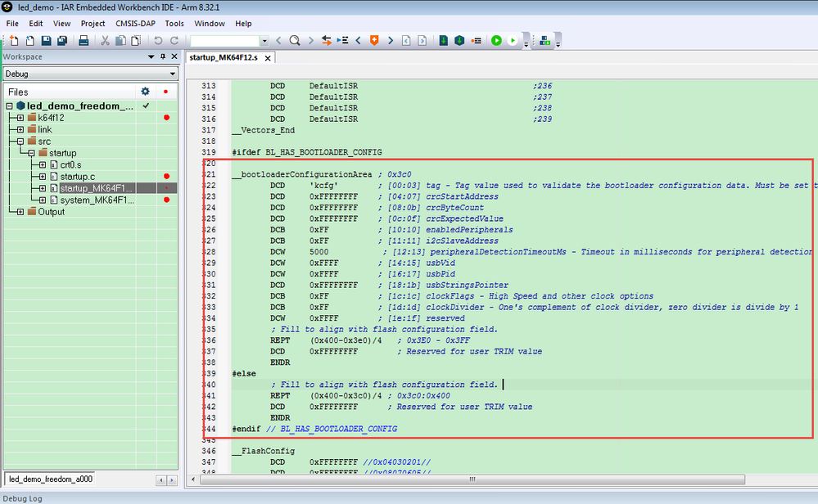Click the quick search input field in toolbar
The height and width of the screenshot is (504, 818).
click(224, 40)
